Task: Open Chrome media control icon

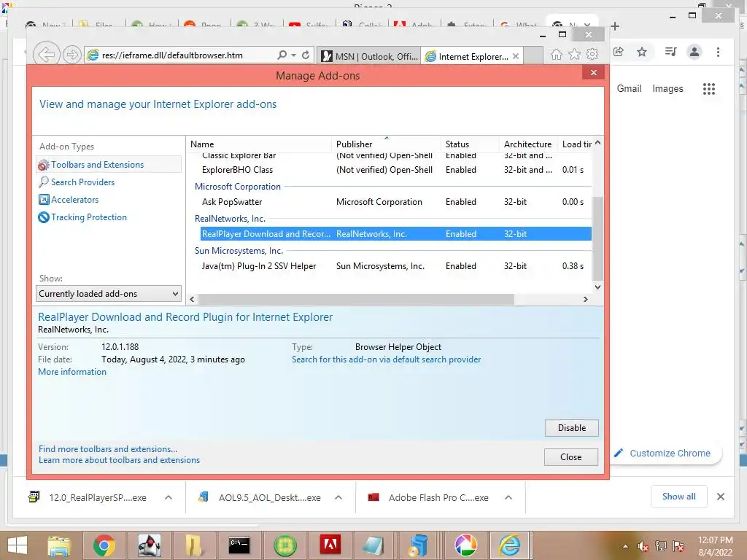Action: (671, 52)
